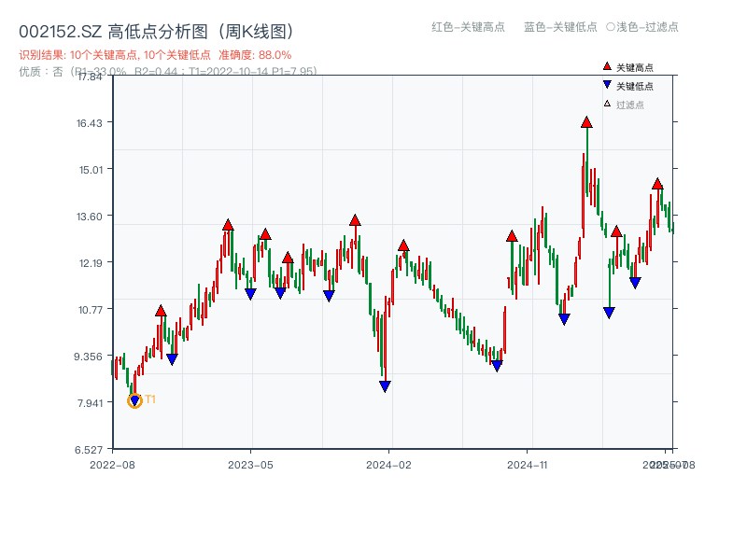The height and width of the screenshot is (560, 747).
Task: Click the 2024-02 x-axis date label
Action: pos(388,464)
